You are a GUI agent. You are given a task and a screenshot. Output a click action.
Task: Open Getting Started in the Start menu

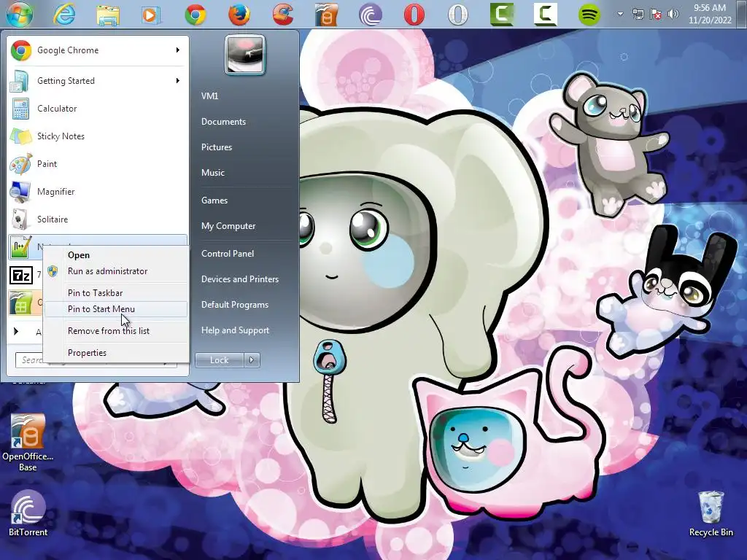pos(98,80)
